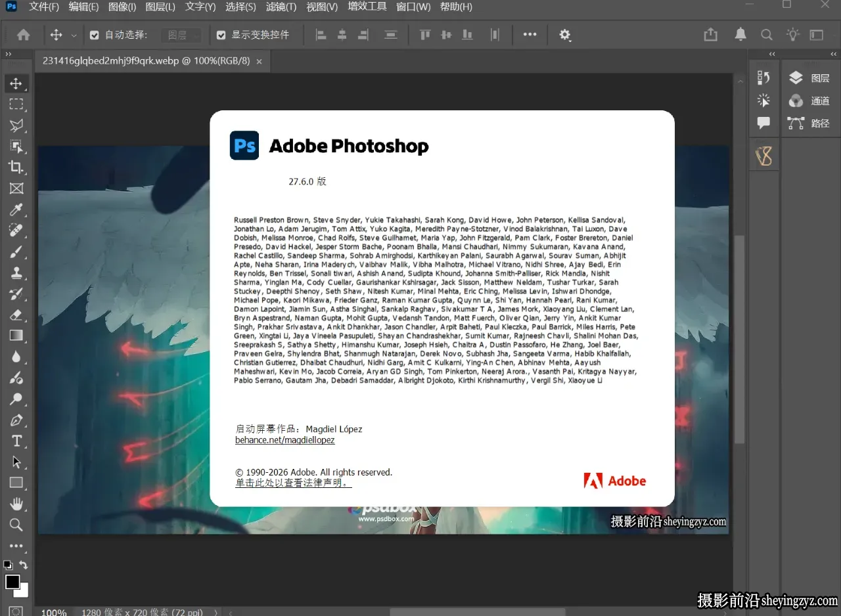Open the notifications bell icon

tap(740, 35)
